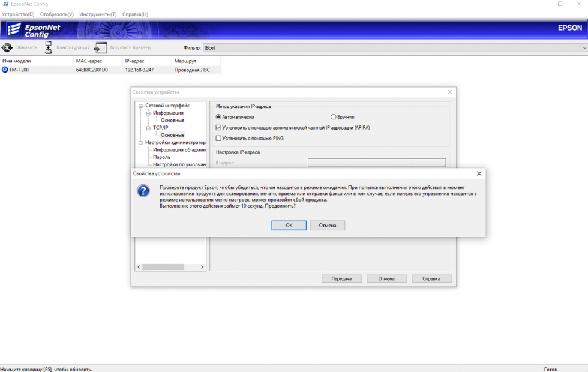Select Настройки по умолчан tree item

click(x=179, y=164)
